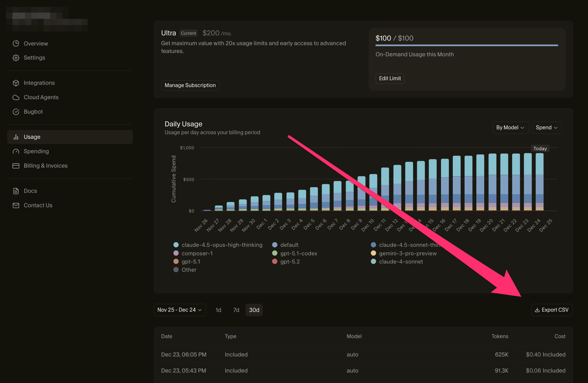Click the Contact Us envelope icon

(x=16, y=205)
